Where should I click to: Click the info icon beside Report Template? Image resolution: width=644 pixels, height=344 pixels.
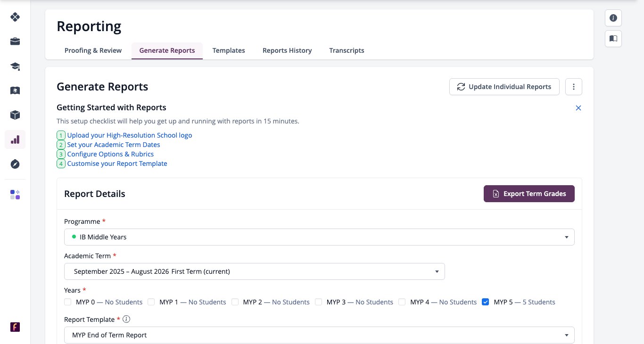(x=126, y=319)
